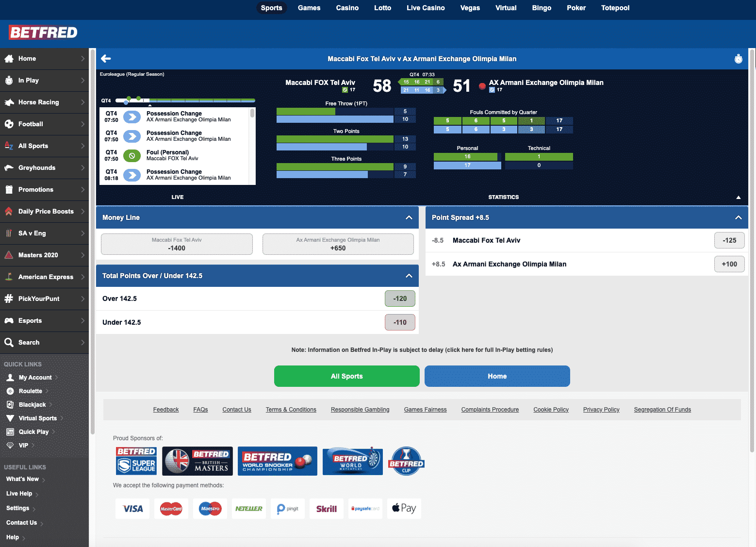Open the Live Casino menu item
756x547 pixels.
[x=425, y=8]
